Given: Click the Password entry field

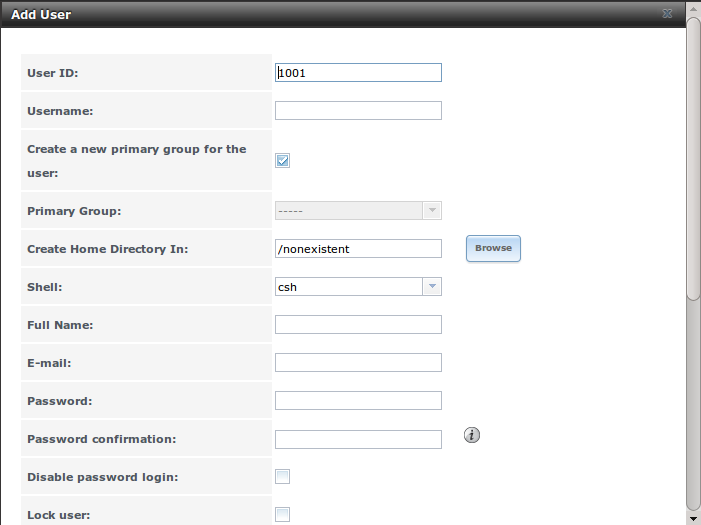Looking at the screenshot, I should (358, 401).
